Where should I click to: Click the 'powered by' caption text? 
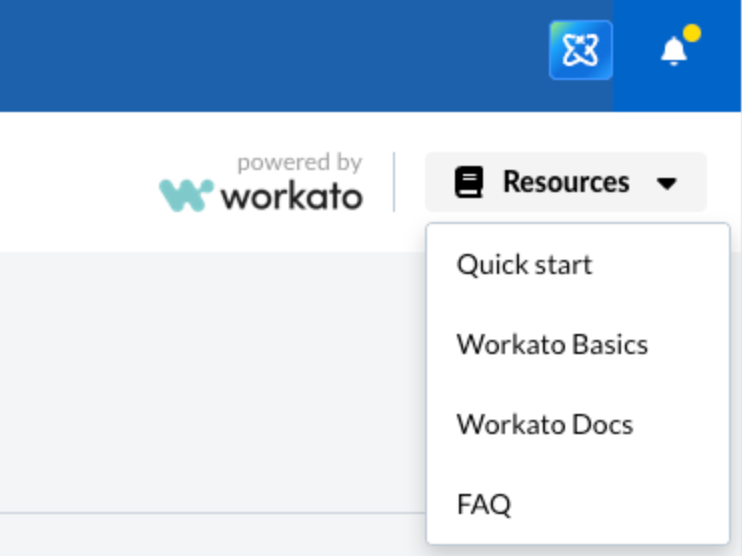(x=299, y=162)
